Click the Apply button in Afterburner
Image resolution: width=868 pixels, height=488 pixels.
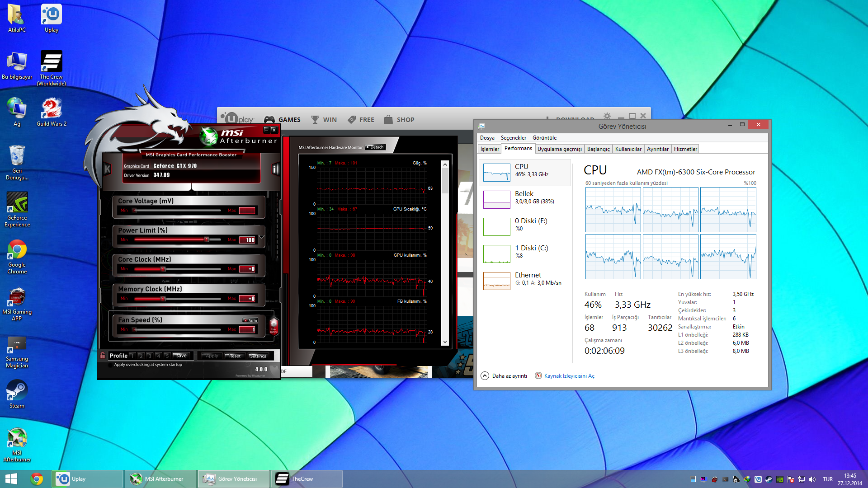(212, 356)
